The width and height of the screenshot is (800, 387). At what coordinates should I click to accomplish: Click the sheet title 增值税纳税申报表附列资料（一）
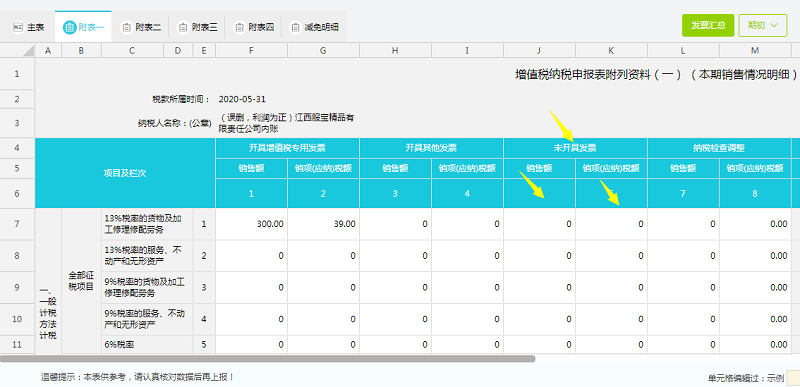(x=598, y=74)
